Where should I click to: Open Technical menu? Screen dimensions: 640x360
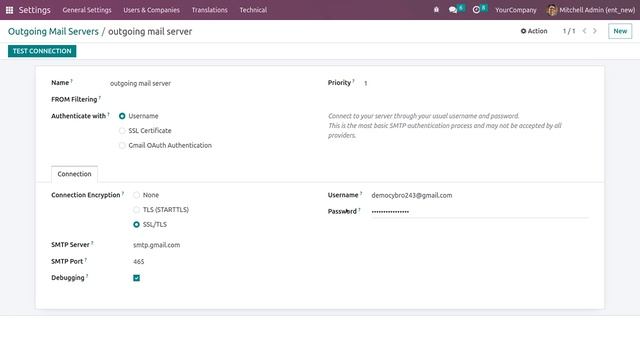(x=253, y=10)
